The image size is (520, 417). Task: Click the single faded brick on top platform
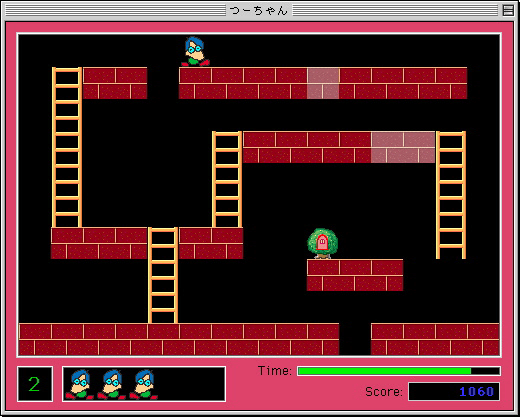(x=323, y=83)
